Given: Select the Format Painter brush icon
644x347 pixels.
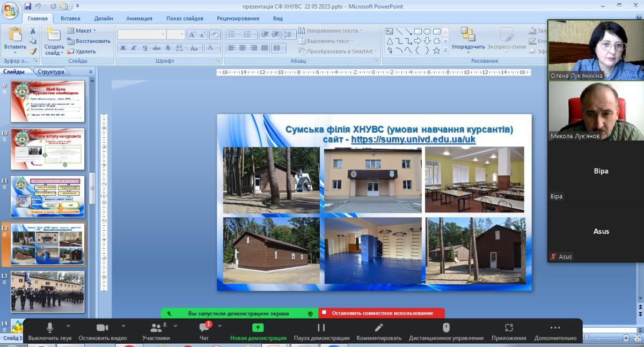Looking at the screenshot, I should tap(33, 51).
